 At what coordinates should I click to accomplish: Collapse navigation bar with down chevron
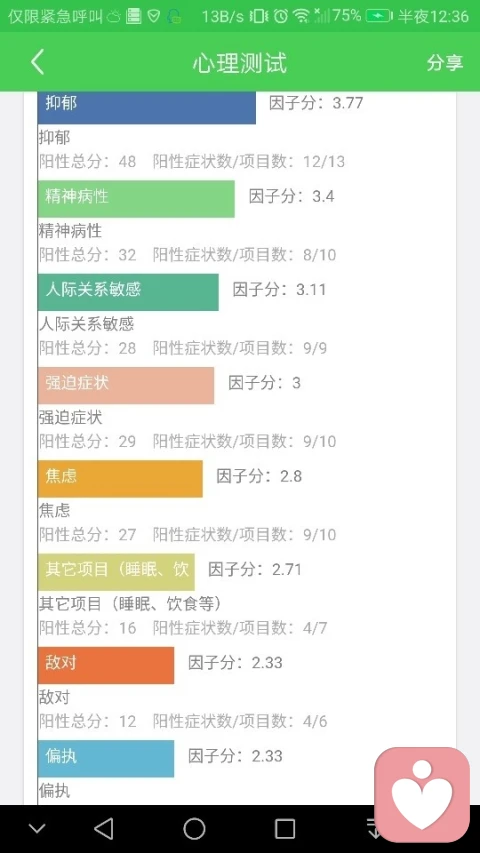(37, 829)
